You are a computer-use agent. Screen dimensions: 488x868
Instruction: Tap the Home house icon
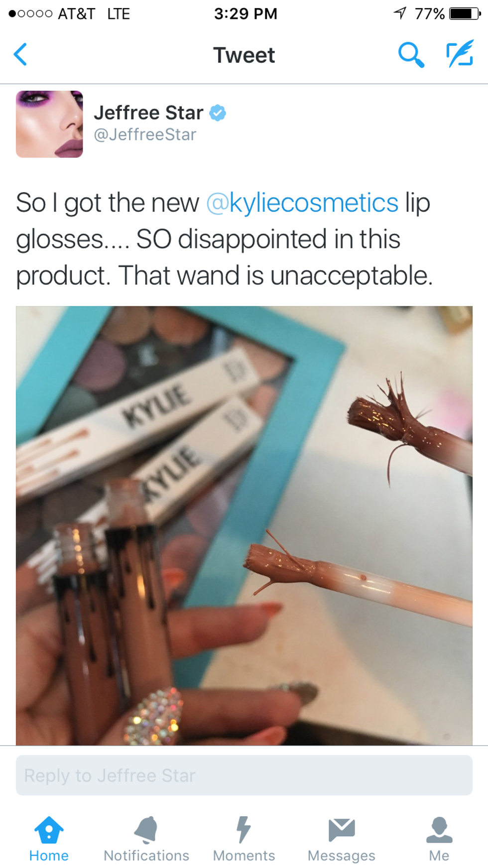coord(49,830)
